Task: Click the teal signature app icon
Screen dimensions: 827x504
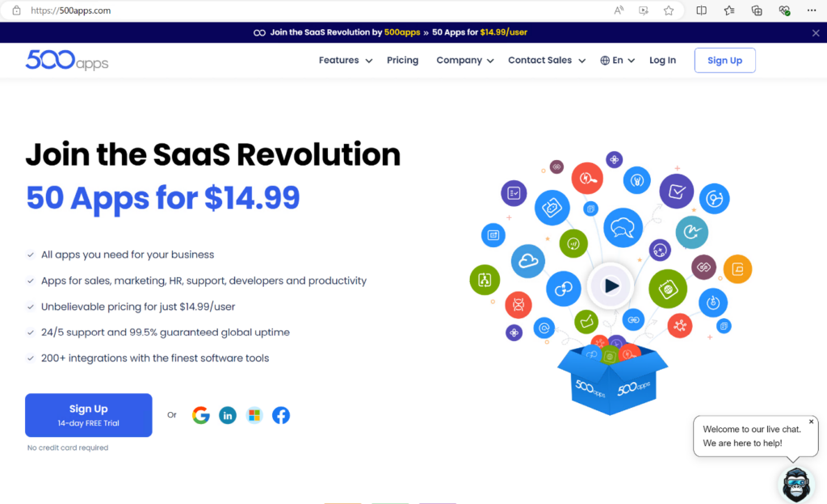Action: (692, 232)
